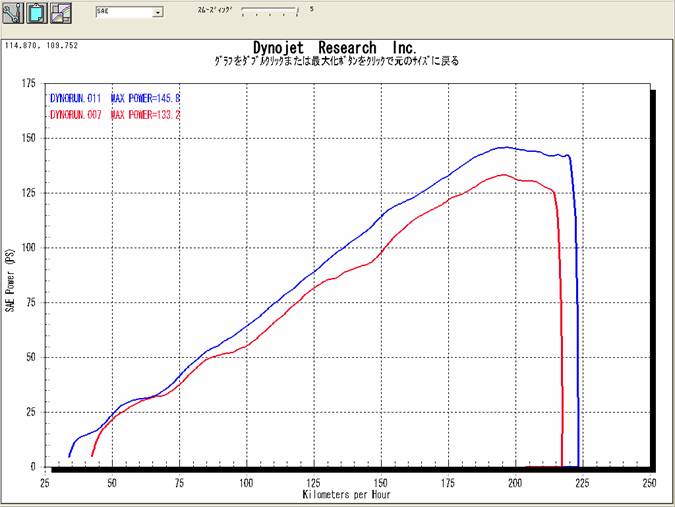Click the peak of the red power curve
The width and height of the screenshot is (675, 507).
(502, 175)
